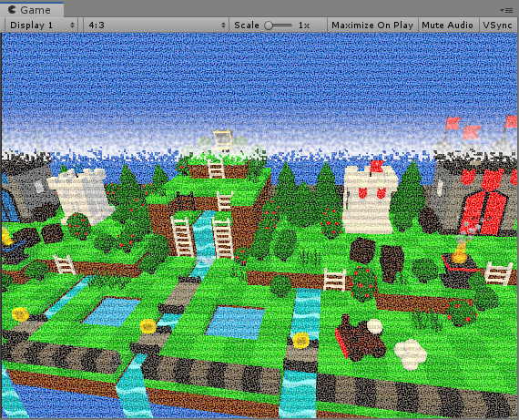Click the Scale label
Image resolution: width=519 pixels, height=420 pixels.
click(x=247, y=26)
